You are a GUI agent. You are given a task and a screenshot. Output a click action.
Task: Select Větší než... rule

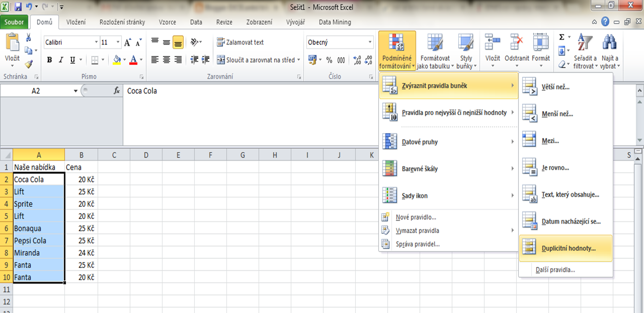coord(566,87)
